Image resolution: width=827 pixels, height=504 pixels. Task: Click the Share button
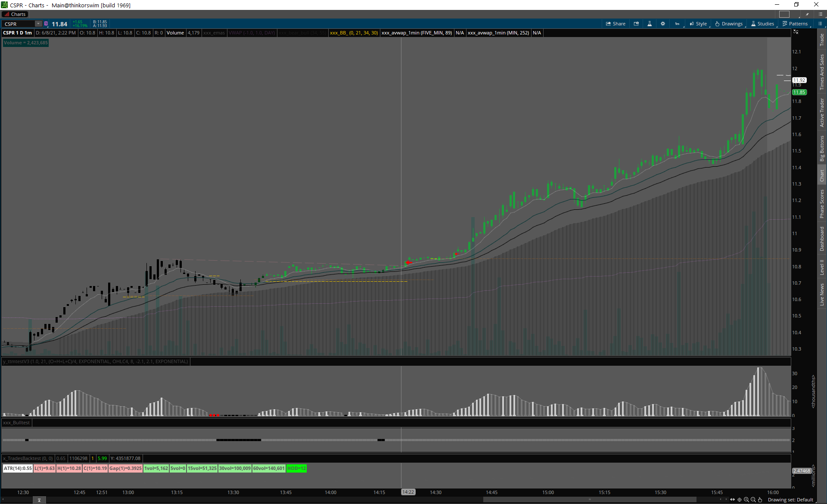pos(616,24)
